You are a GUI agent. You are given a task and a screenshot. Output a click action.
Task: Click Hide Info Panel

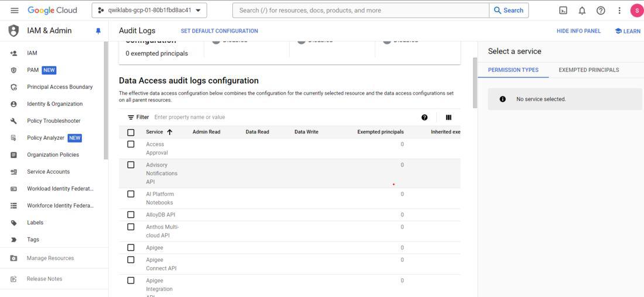click(x=578, y=31)
